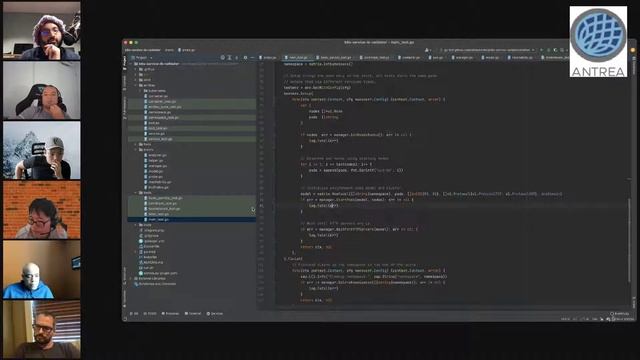
Task: Click the locate-opened-file target icon in Project panel
Action: coord(222,58)
